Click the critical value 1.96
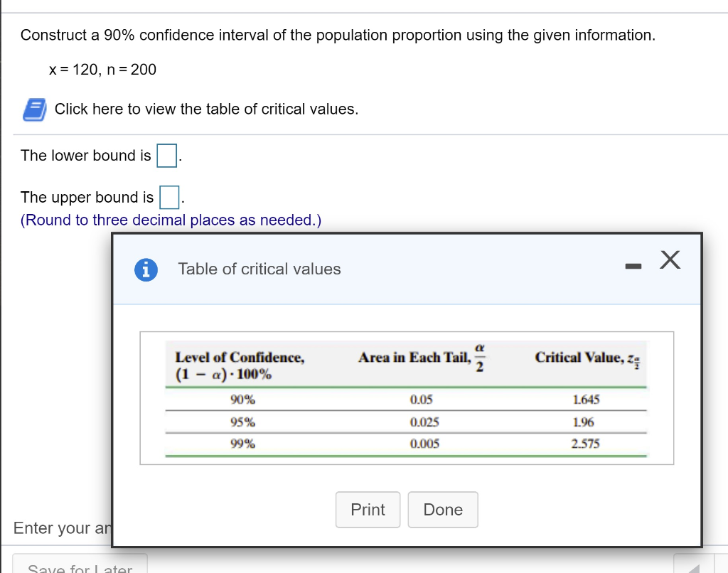 [x=583, y=422]
